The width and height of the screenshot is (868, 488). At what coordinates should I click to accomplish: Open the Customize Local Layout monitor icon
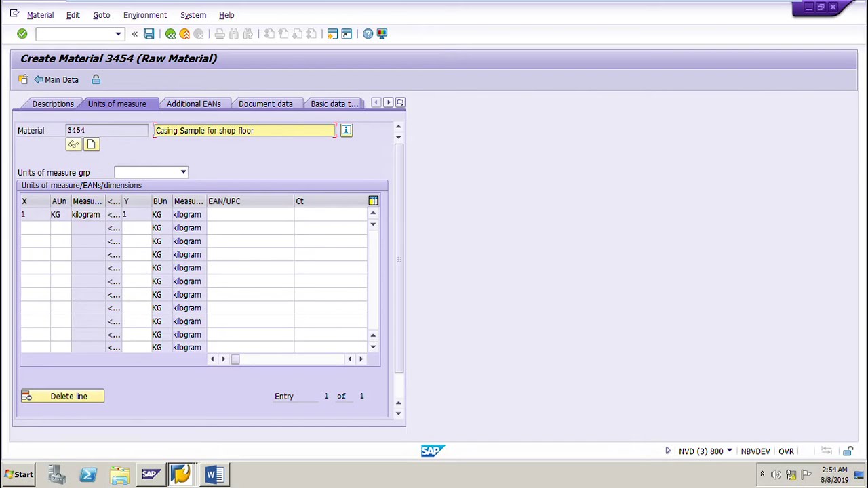[x=382, y=34]
